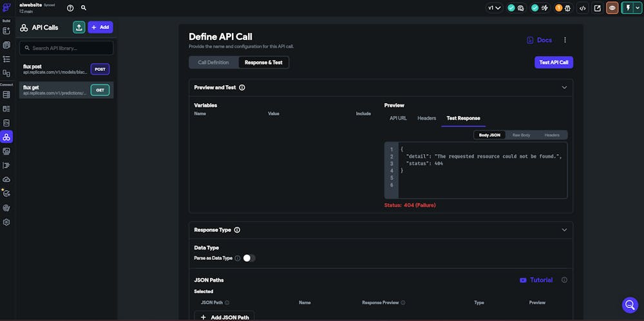Open the optimization status lightning icon
Viewport: 644px width, 321px height.
(x=540, y=8)
